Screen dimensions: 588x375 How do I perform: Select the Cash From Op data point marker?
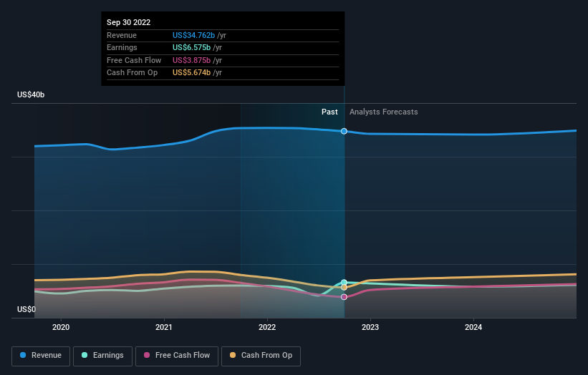[x=344, y=288]
